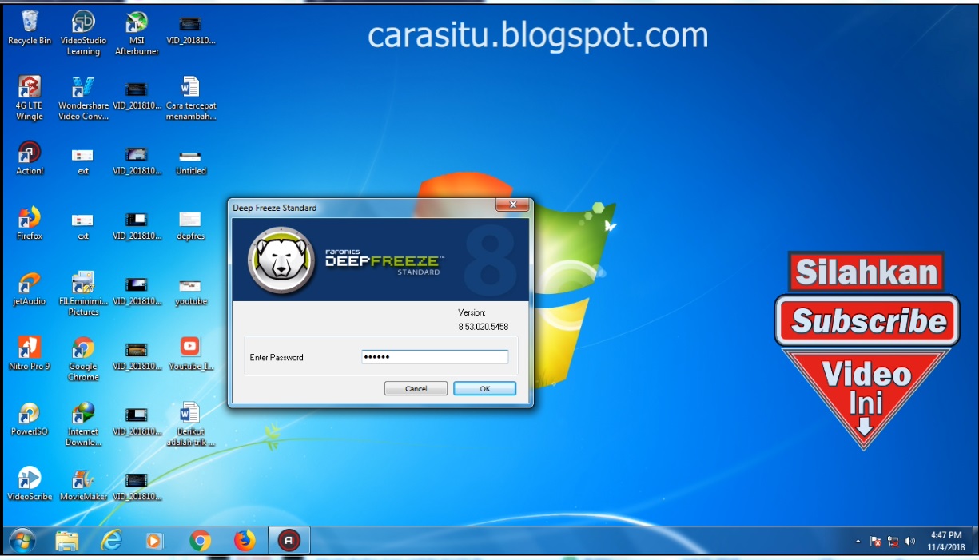This screenshot has width=979, height=560.
Task: Switch to Action! recorder in taskbar
Action: [x=289, y=541]
